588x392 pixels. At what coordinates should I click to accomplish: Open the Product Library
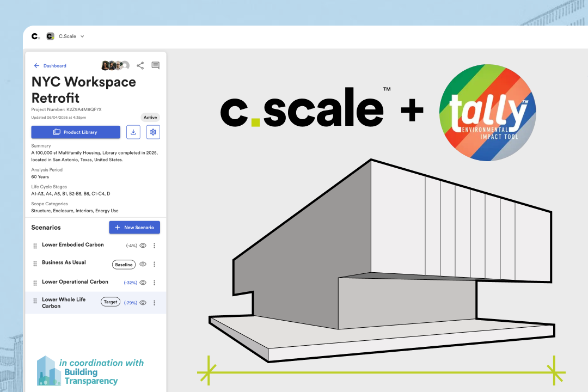coord(76,132)
